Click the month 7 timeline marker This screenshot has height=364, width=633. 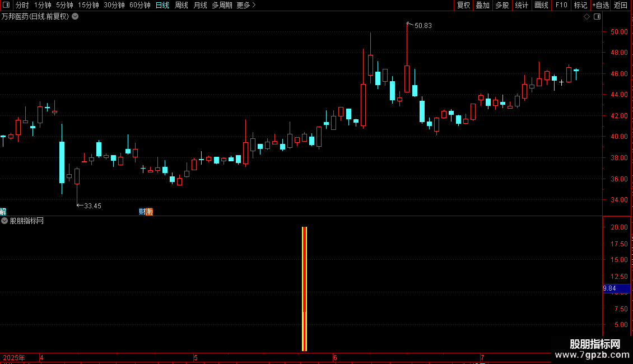coord(482,357)
